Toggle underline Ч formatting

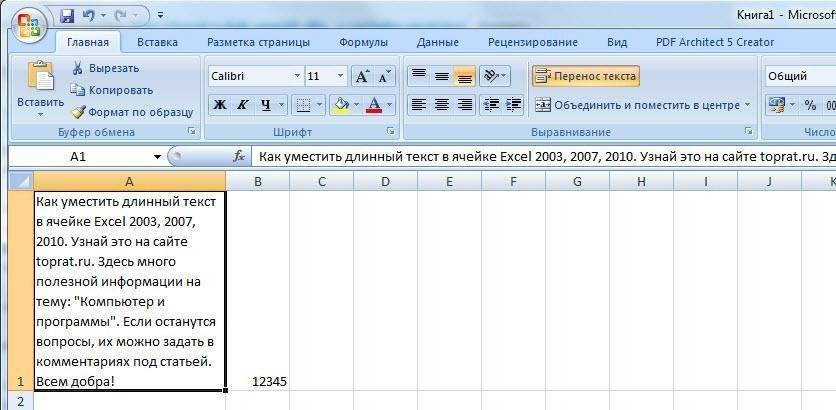pos(265,105)
